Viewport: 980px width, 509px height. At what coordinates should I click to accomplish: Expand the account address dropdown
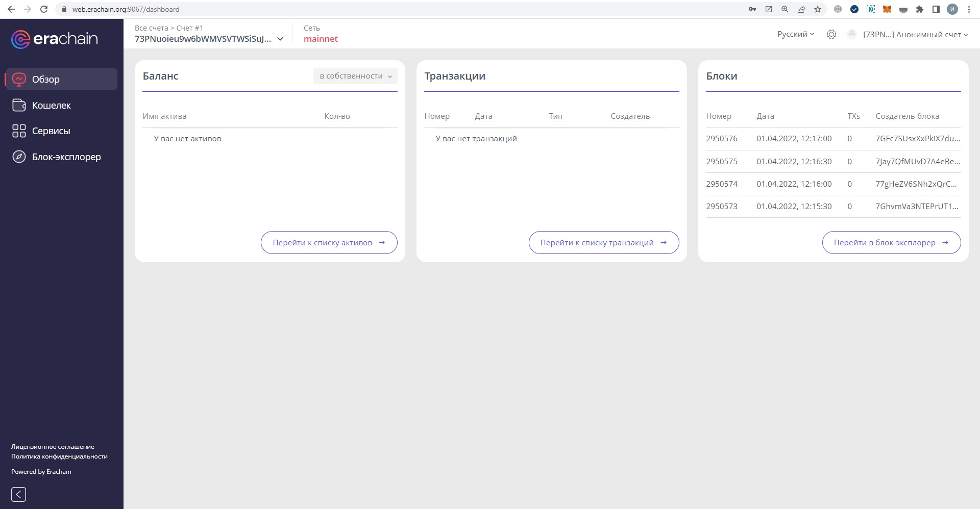(x=280, y=39)
